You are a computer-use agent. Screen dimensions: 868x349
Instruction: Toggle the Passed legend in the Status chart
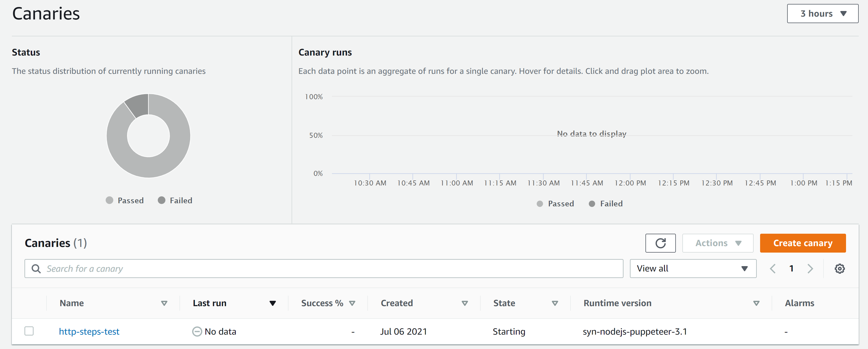click(124, 200)
